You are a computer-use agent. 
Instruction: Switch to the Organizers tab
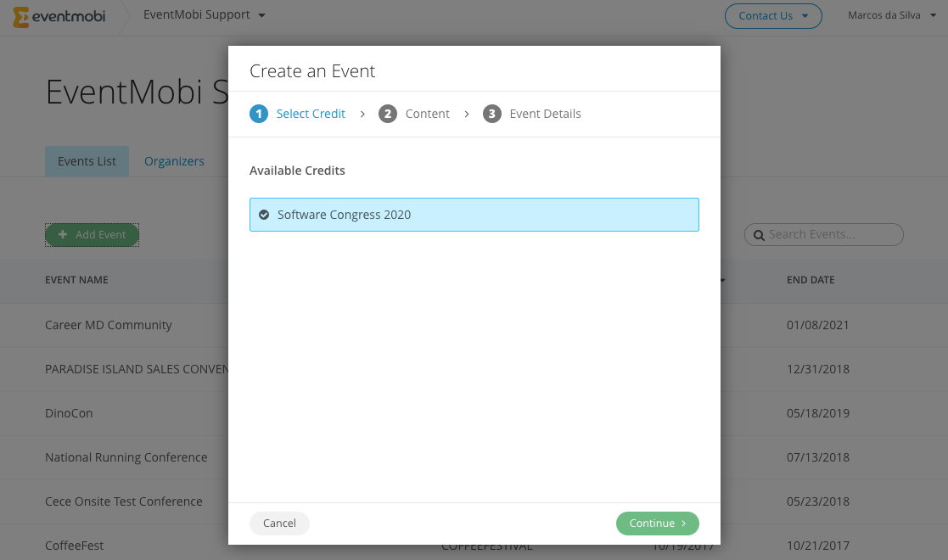click(x=174, y=161)
